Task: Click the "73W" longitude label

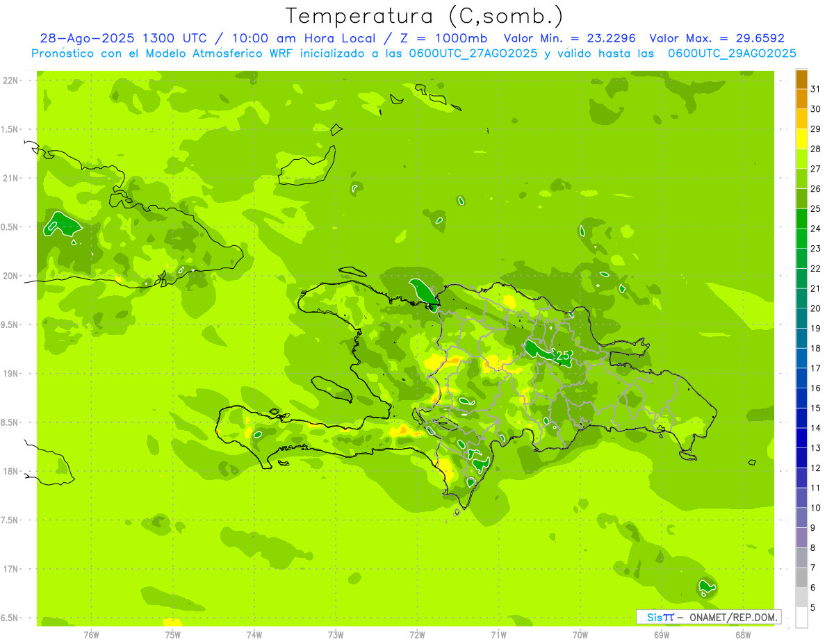Action: (x=336, y=635)
